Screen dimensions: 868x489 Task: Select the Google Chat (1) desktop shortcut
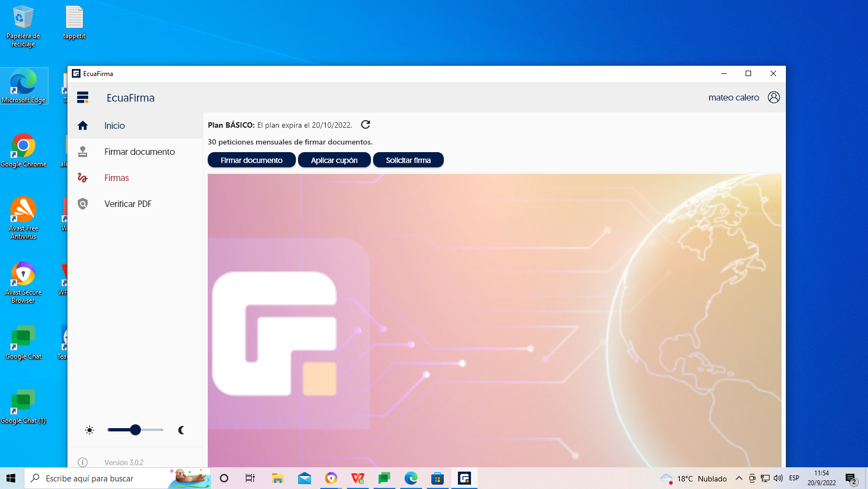coord(23,406)
